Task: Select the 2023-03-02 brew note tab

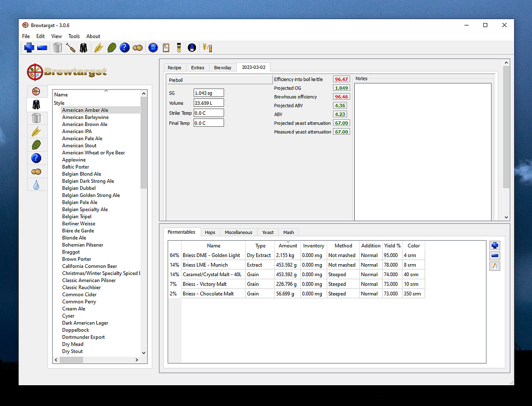Action: 254,67
